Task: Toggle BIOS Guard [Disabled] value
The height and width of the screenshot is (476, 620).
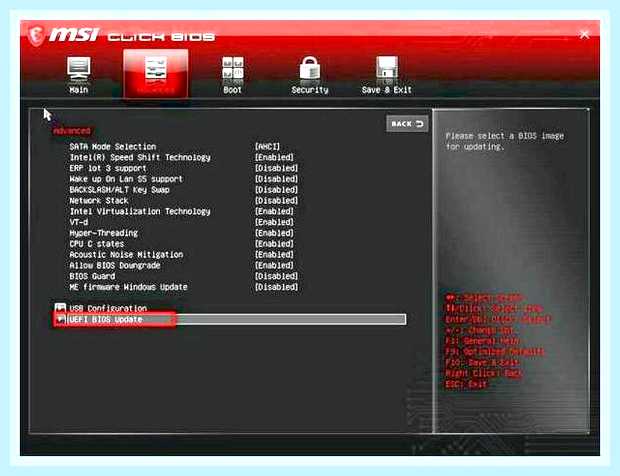Action: [x=276, y=276]
